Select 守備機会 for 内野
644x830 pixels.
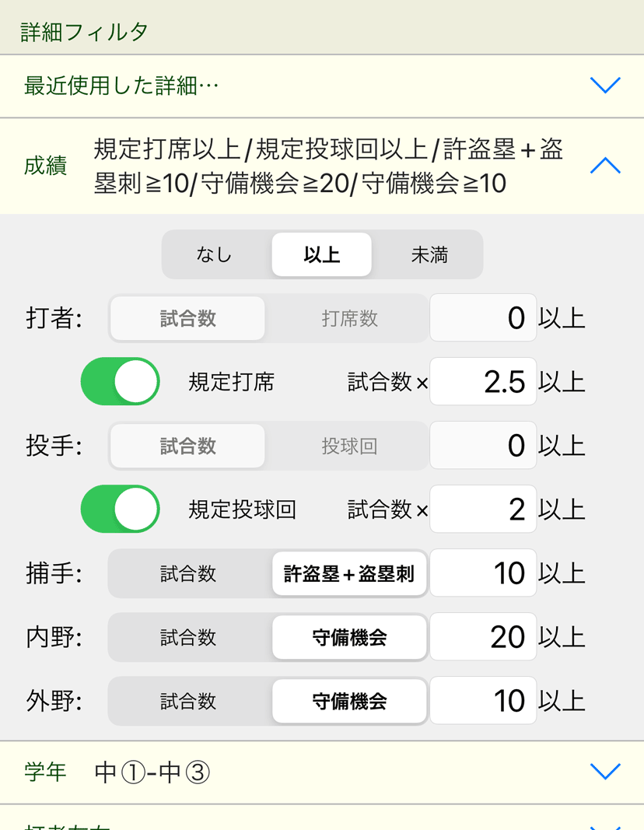tap(349, 637)
